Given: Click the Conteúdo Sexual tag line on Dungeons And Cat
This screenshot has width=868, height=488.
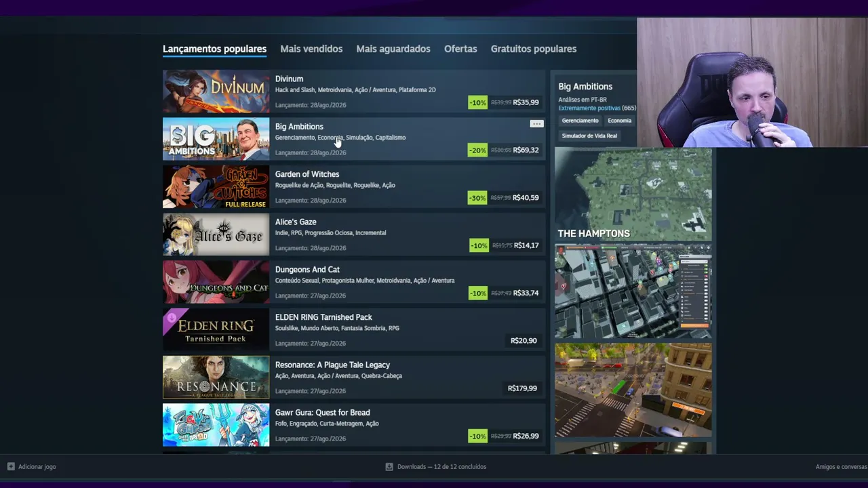Looking at the screenshot, I should coord(365,281).
